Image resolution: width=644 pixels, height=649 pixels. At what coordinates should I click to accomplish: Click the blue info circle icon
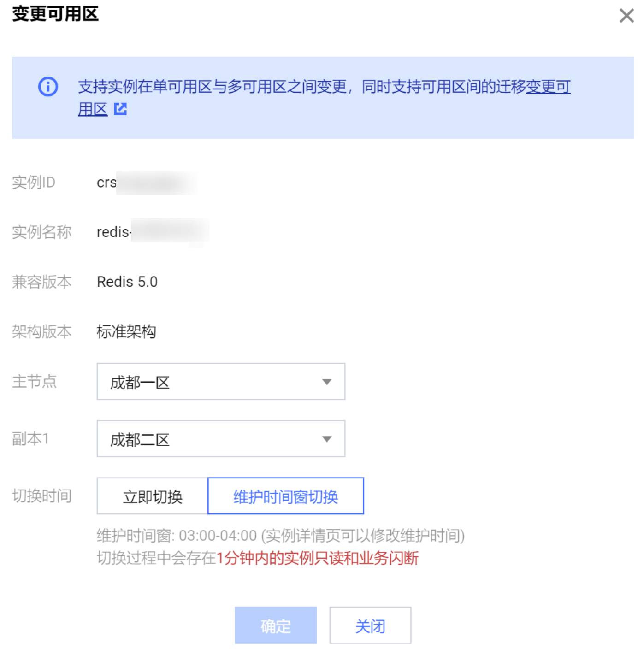coord(48,87)
